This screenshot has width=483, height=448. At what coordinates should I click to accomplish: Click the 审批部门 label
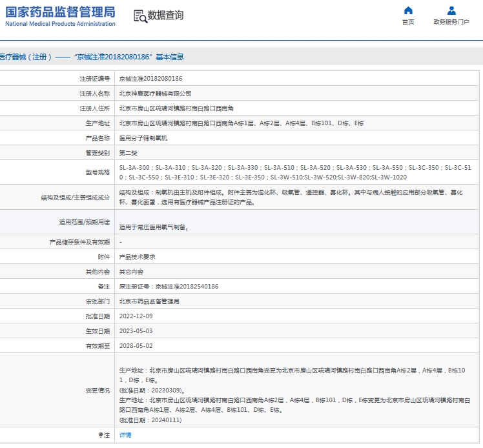98,301
